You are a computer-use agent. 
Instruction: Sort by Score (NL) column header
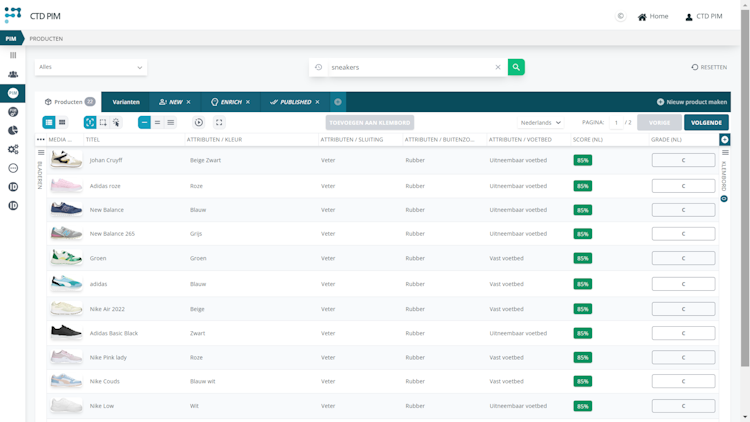pos(587,139)
